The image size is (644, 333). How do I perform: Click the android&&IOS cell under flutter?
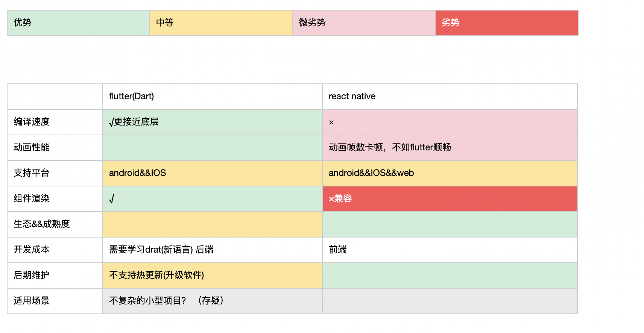(x=213, y=173)
